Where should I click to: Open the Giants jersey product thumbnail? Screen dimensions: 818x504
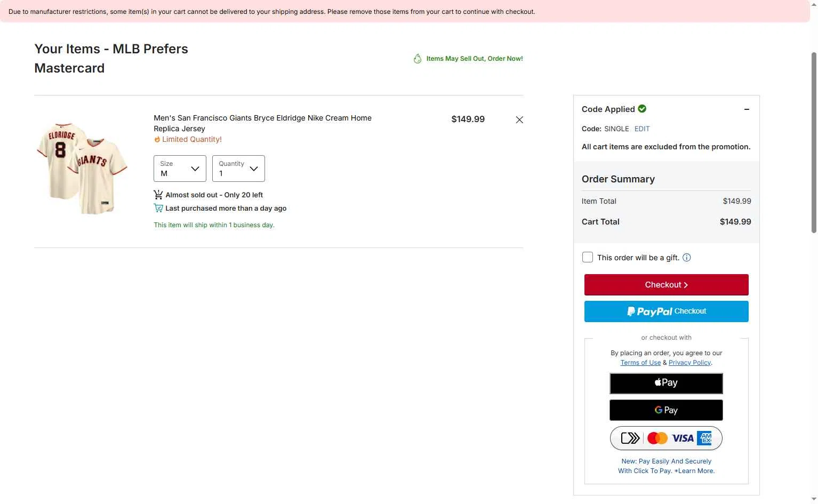[82, 169]
